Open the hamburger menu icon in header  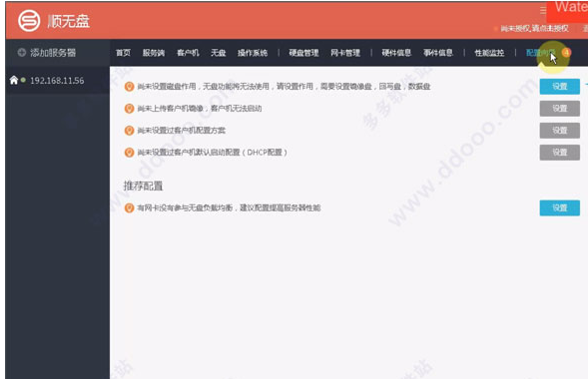[x=543, y=10]
